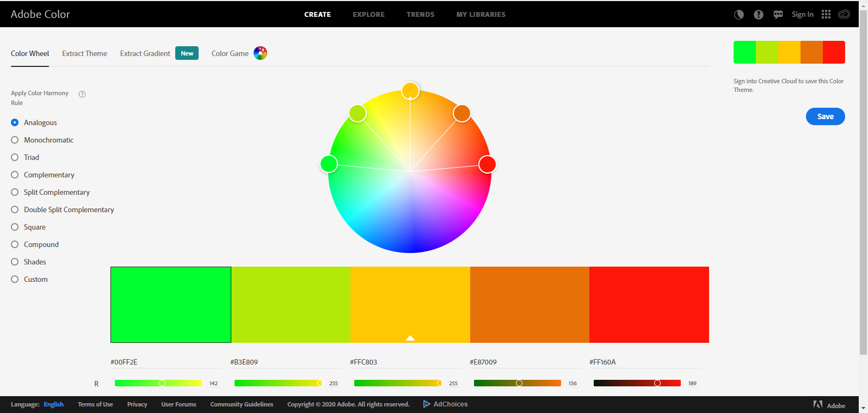The image size is (868, 413).
Task: Click the Save button
Action: tap(826, 116)
